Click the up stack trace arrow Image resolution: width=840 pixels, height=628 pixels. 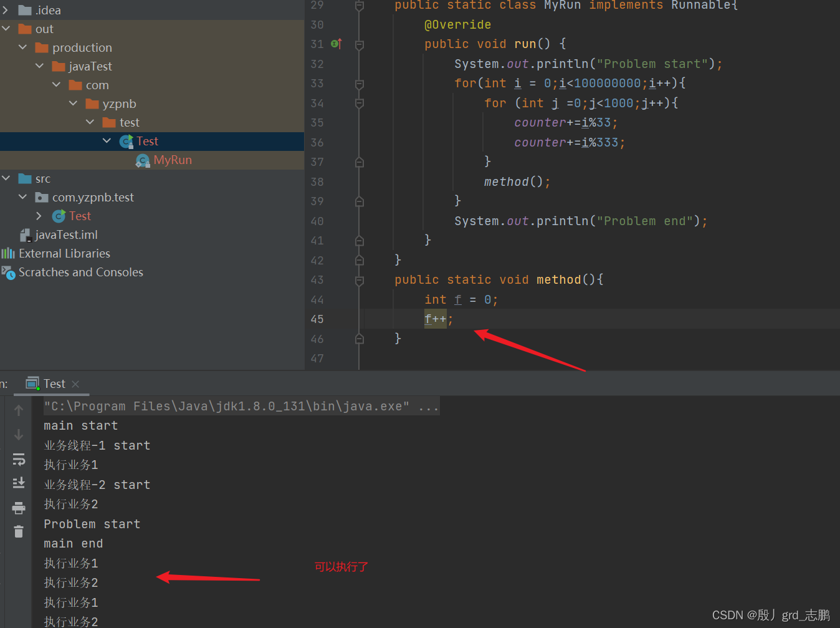19,410
